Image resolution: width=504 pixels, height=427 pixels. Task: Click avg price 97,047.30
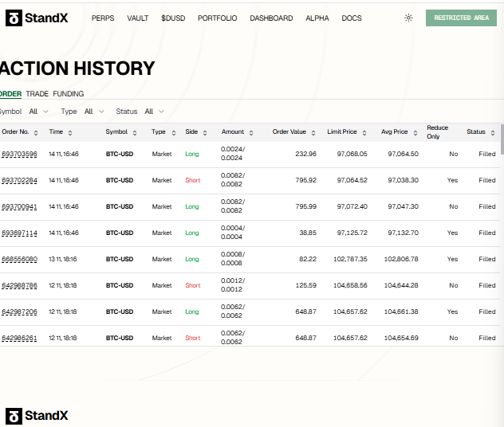403,207
